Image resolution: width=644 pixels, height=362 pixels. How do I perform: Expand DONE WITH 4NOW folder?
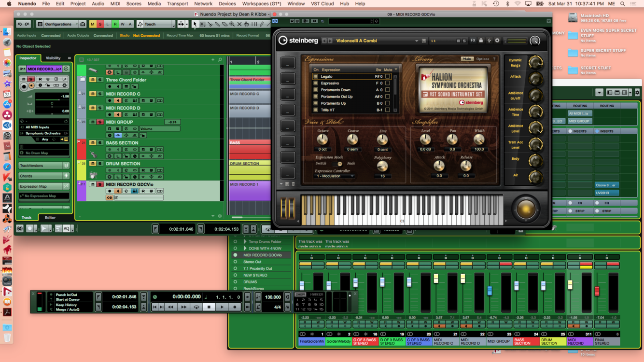245,249
